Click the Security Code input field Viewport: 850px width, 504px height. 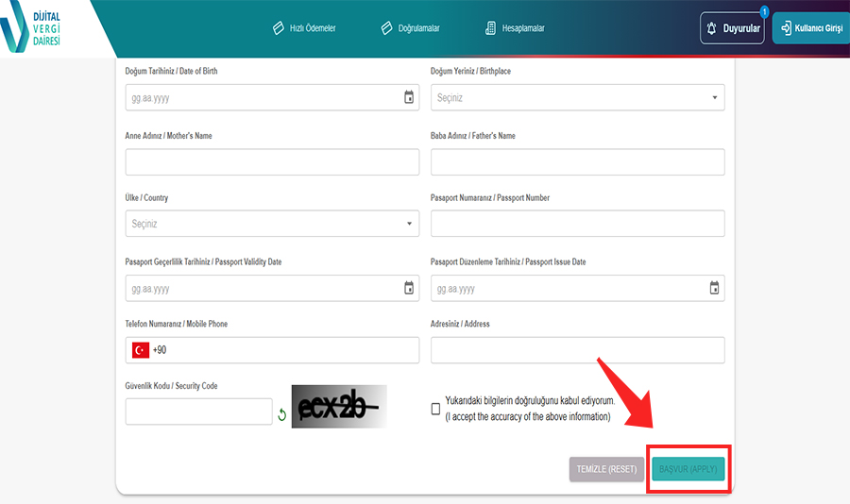198,412
